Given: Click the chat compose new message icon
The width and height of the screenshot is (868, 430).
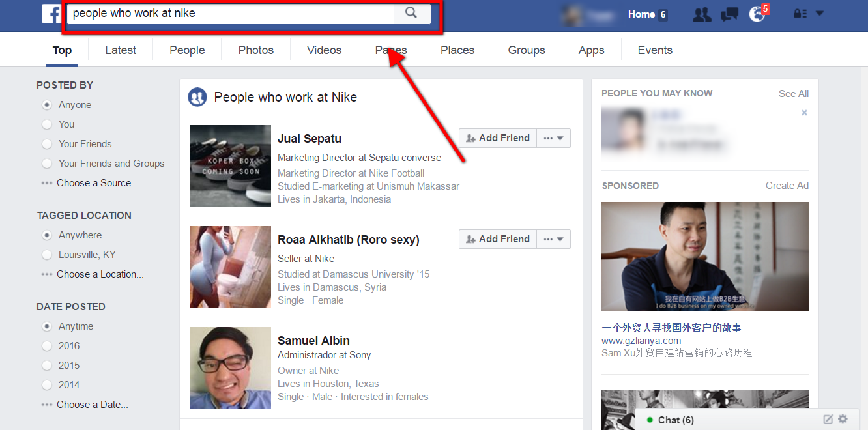Looking at the screenshot, I should click(x=828, y=420).
